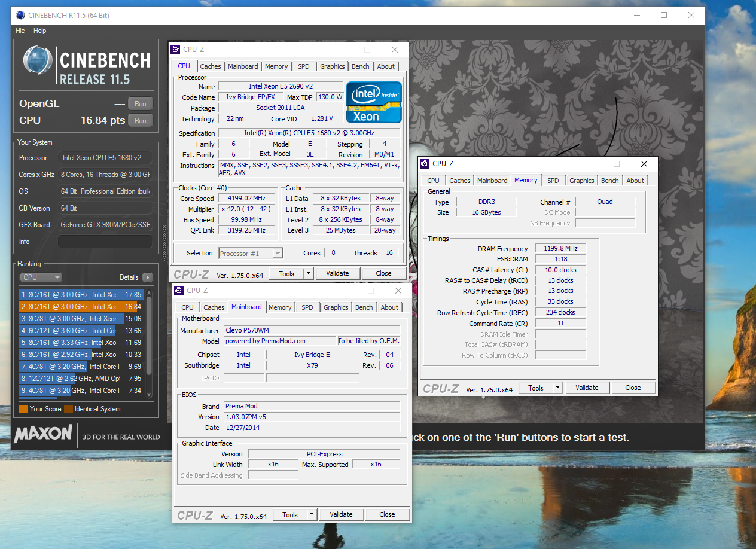
Task: Open Mainboard tab in the CPU-Z Xeon processor window
Action: click(x=243, y=66)
